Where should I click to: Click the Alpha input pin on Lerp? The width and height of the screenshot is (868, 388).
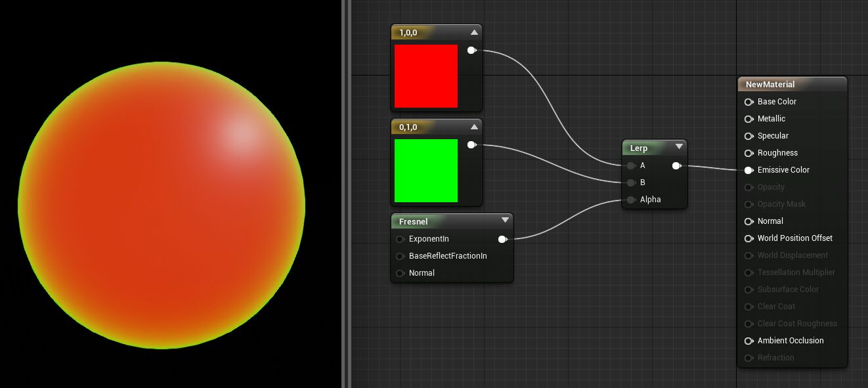pos(630,200)
